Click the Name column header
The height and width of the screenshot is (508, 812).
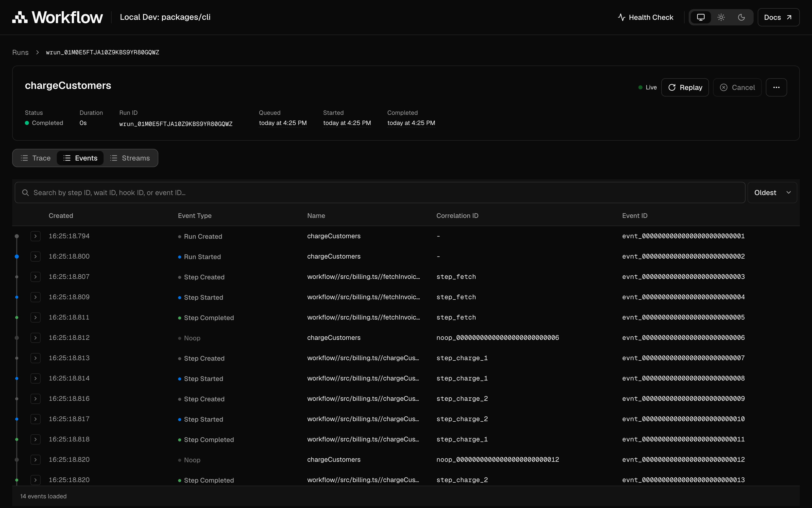click(316, 216)
